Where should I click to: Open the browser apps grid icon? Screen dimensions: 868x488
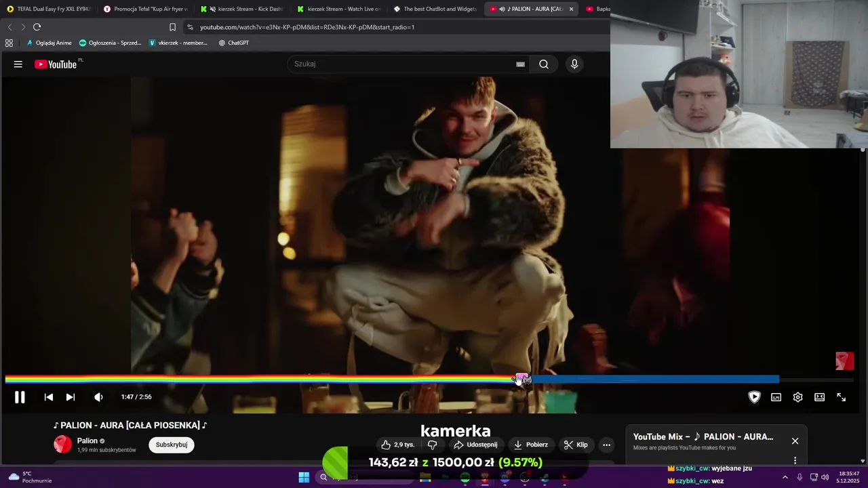(9, 43)
